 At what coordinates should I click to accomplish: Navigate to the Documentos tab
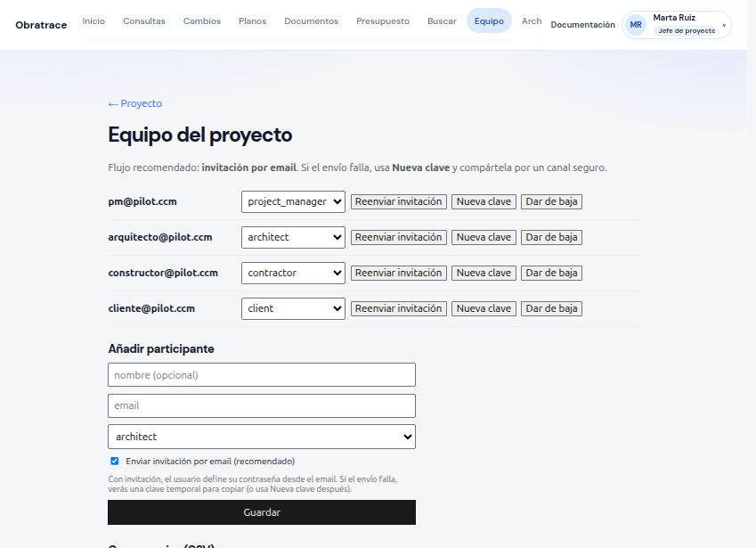tap(312, 21)
